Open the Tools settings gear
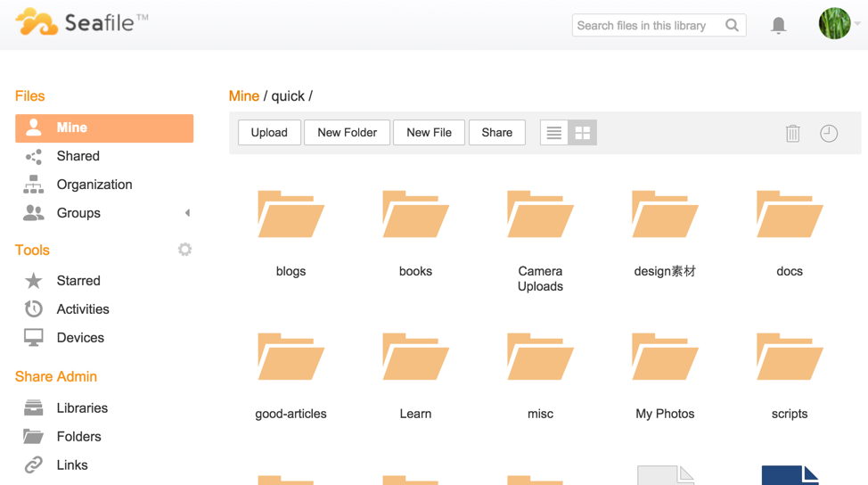This screenshot has height=485, width=868. click(x=184, y=249)
